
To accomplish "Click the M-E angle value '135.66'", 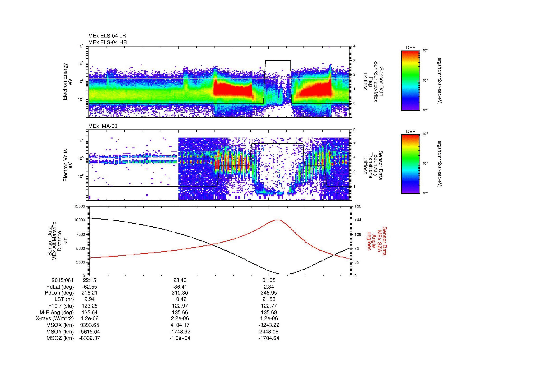I will pos(180,313).
